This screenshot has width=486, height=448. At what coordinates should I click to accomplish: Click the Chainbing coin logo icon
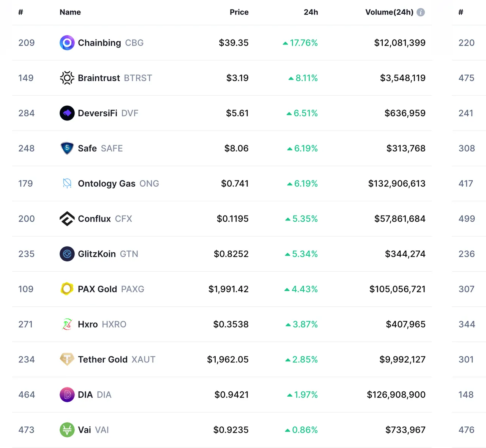click(x=67, y=43)
